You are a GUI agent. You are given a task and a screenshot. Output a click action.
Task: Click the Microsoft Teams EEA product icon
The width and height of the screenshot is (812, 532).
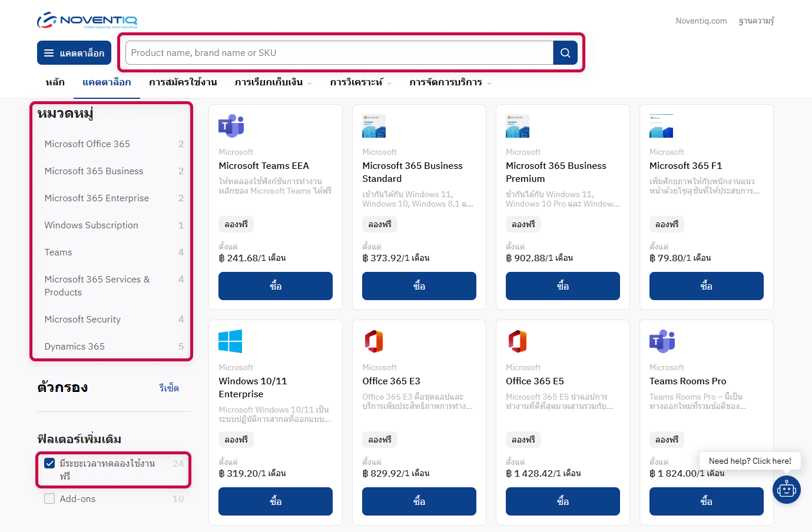(231, 126)
